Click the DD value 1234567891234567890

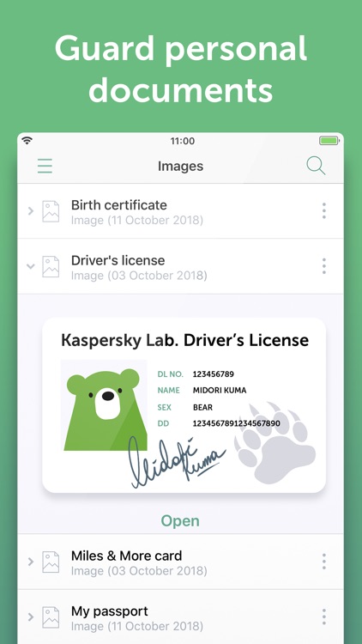pyautogui.click(x=237, y=423)
